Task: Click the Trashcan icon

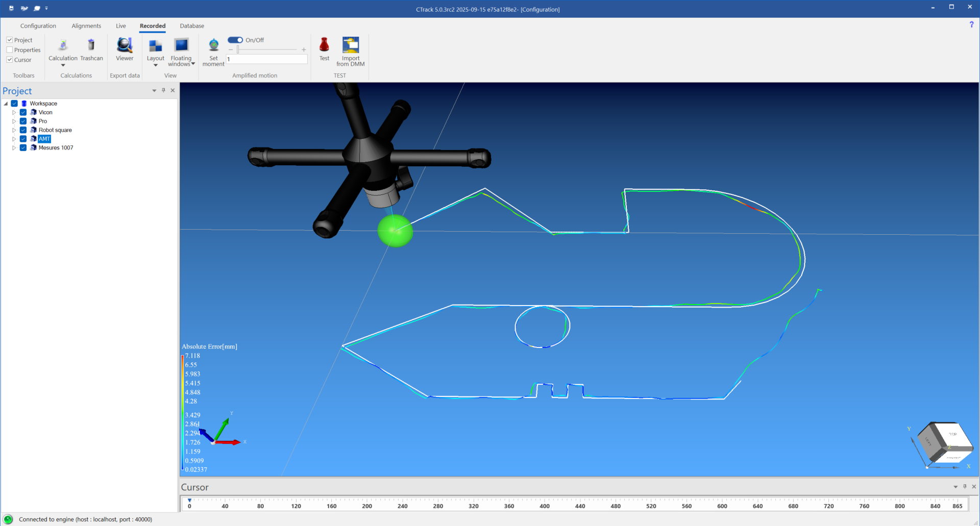Action: click(91, 46)
